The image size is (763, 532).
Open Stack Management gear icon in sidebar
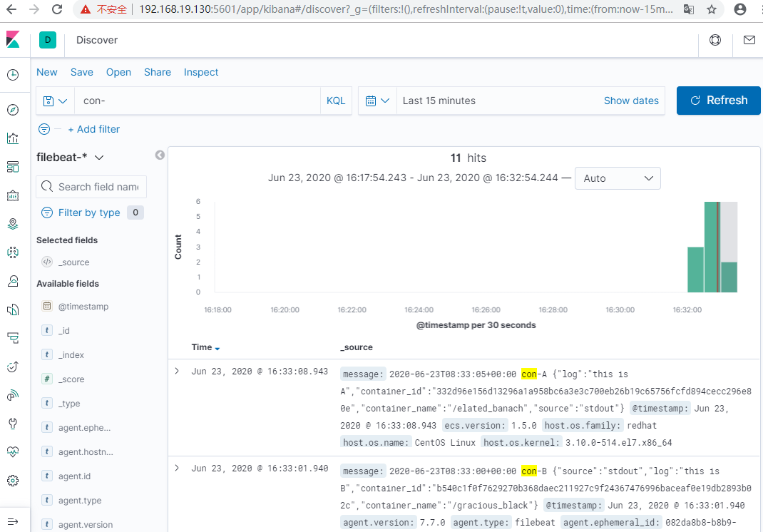tap(13, 481)
